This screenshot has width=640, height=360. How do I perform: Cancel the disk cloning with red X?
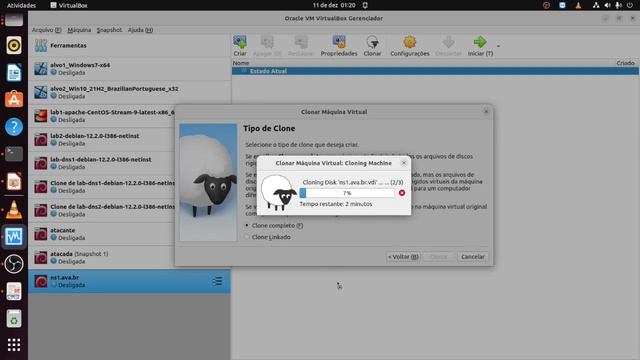pyautogui.click(x=402, y=193)
